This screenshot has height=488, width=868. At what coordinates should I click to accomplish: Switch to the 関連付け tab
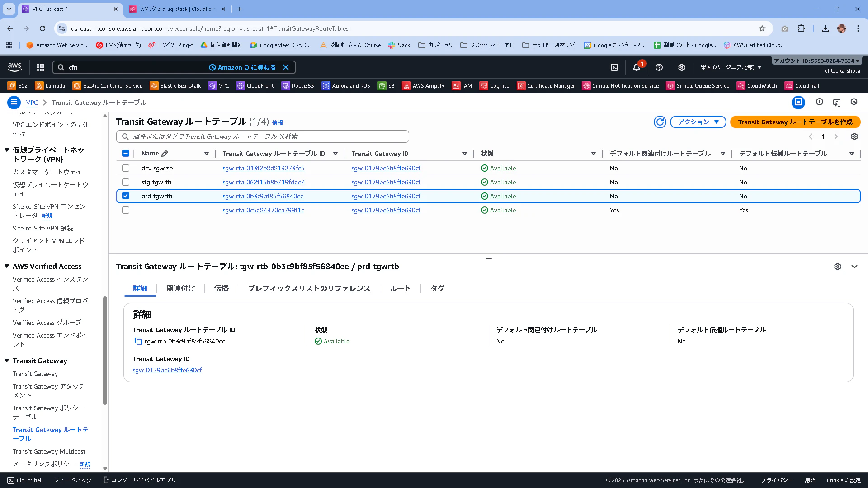(x=181, y=288)
